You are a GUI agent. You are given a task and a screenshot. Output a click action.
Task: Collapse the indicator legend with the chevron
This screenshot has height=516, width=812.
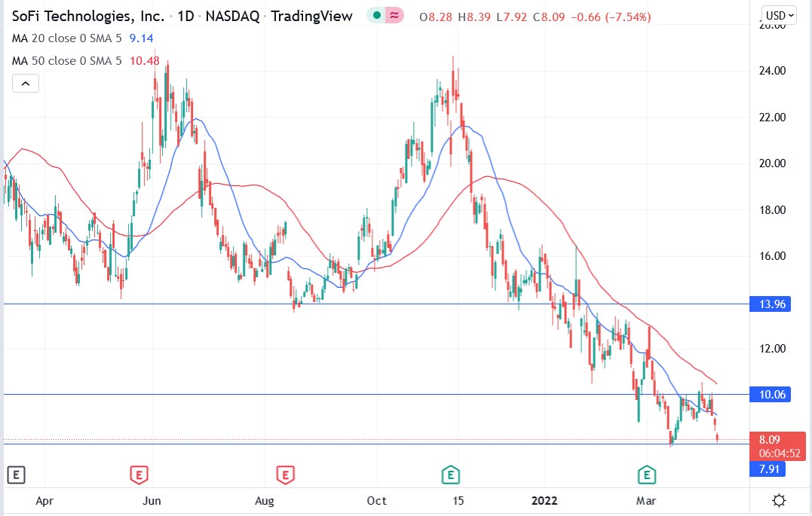(26, 83)
